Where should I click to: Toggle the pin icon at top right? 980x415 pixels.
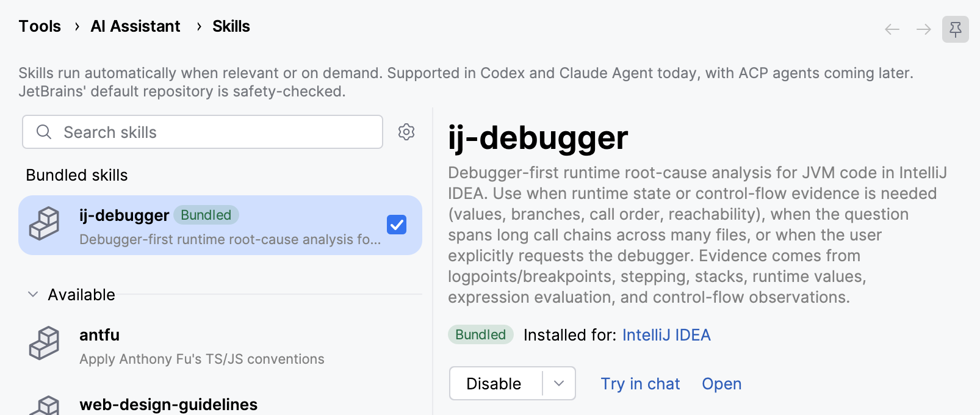(x=956, y=29)
